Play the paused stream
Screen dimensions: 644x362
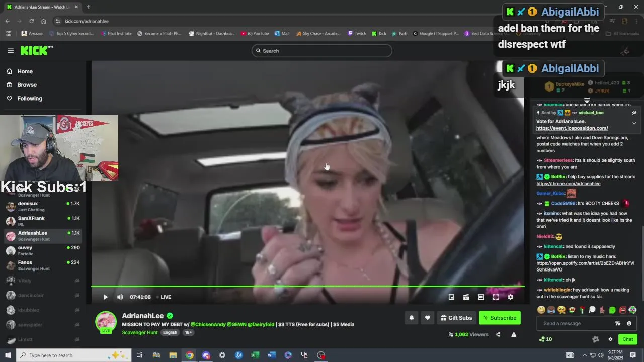[x=105, y=297]
